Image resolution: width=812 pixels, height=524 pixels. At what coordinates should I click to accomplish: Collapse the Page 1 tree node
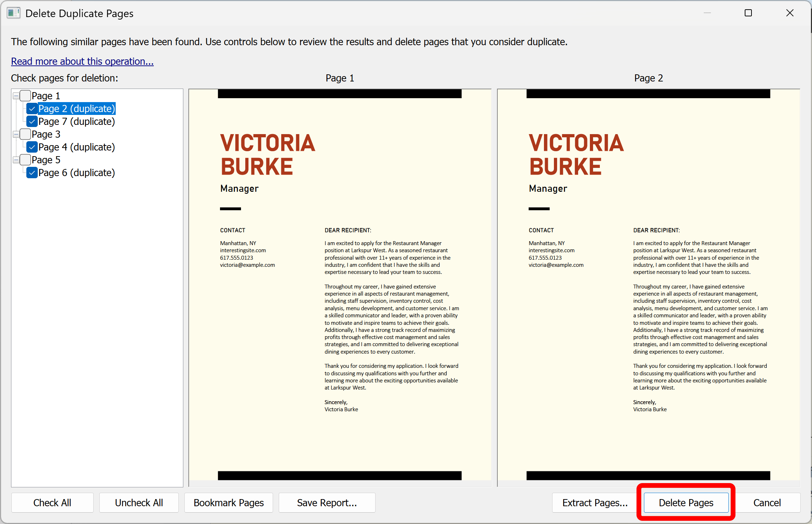[x=16, y=95]
